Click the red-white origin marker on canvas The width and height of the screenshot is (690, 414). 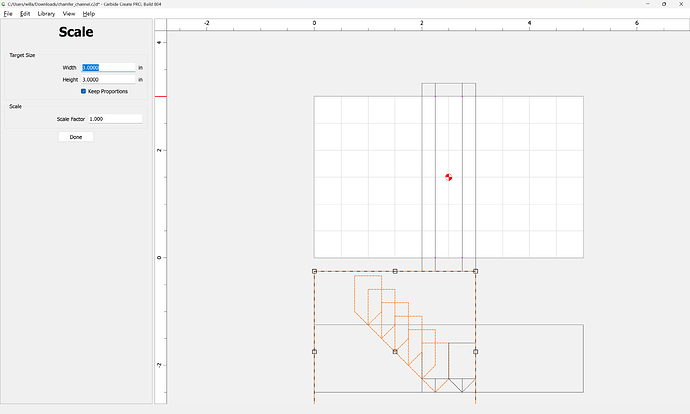tap(449, 177)
